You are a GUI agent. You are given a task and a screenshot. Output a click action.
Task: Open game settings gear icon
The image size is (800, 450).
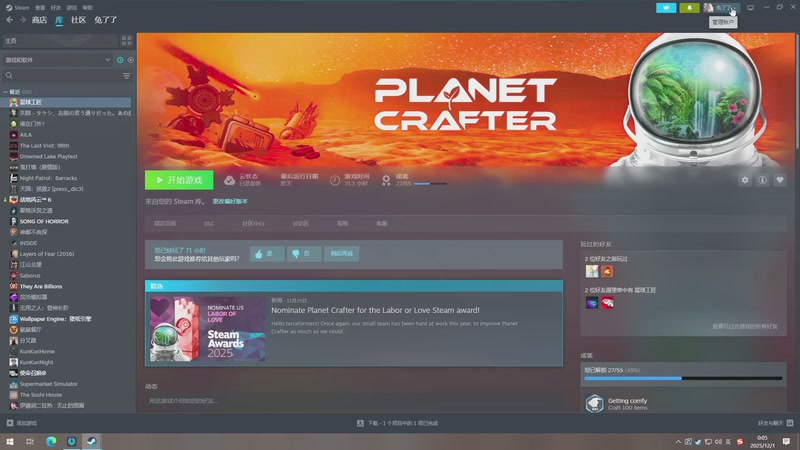tap(745, 180)
